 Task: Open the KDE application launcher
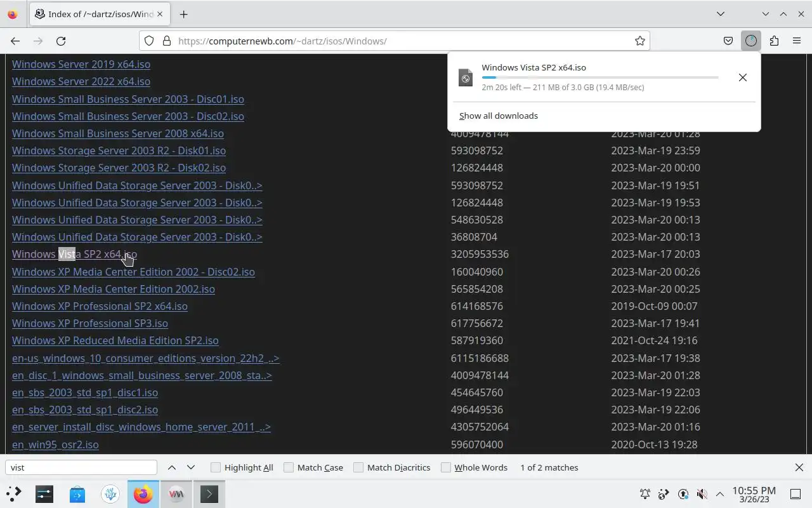(x=13, y=493)
